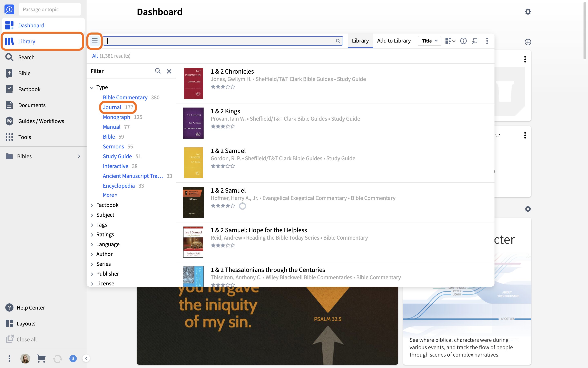588x368 pixels.
Task: Collapse the Type filter section
Action: click(x=92, y=88)
